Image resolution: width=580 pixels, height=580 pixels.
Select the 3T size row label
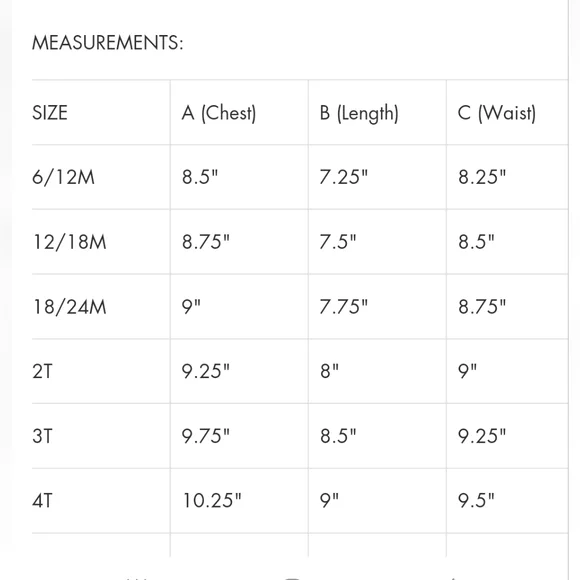pos(43,436)
